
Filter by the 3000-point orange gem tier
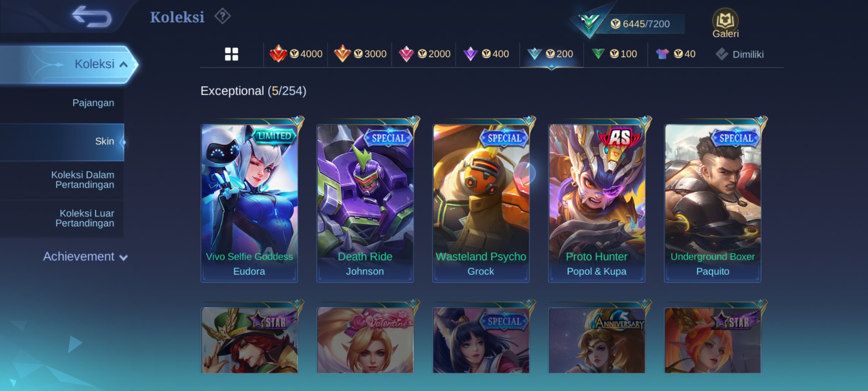[x=360, y=54]
